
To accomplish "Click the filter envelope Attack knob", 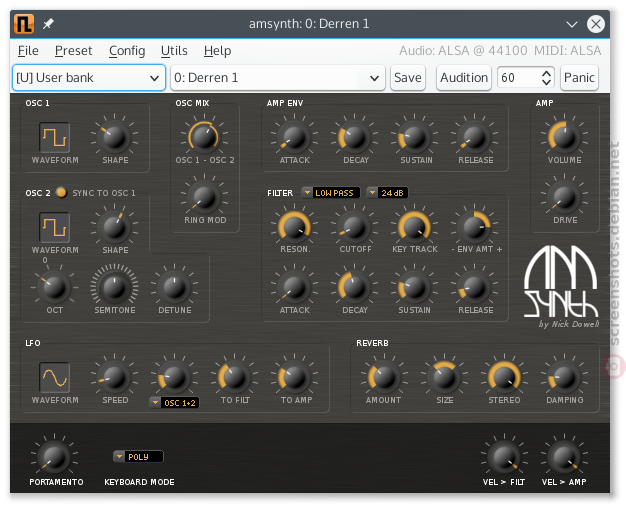I will pyautogui.click(x=295, y=287).
